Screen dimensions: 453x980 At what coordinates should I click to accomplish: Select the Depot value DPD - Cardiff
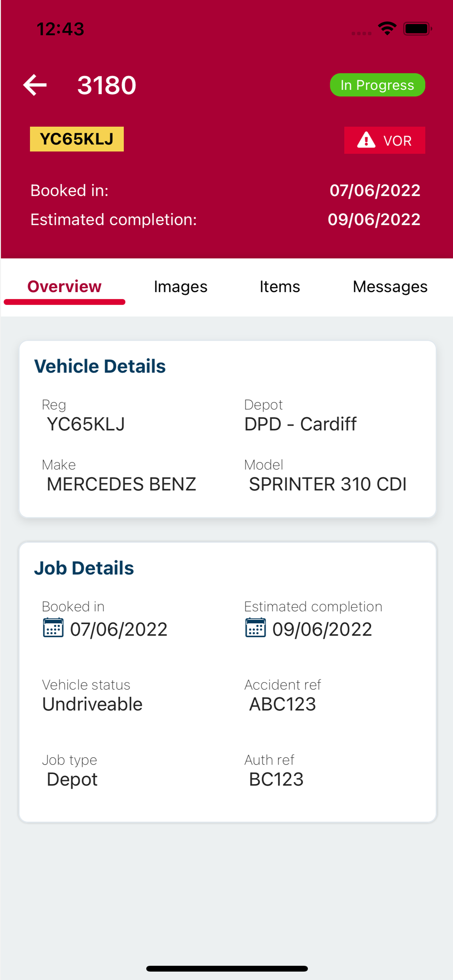tap(300, 424)
